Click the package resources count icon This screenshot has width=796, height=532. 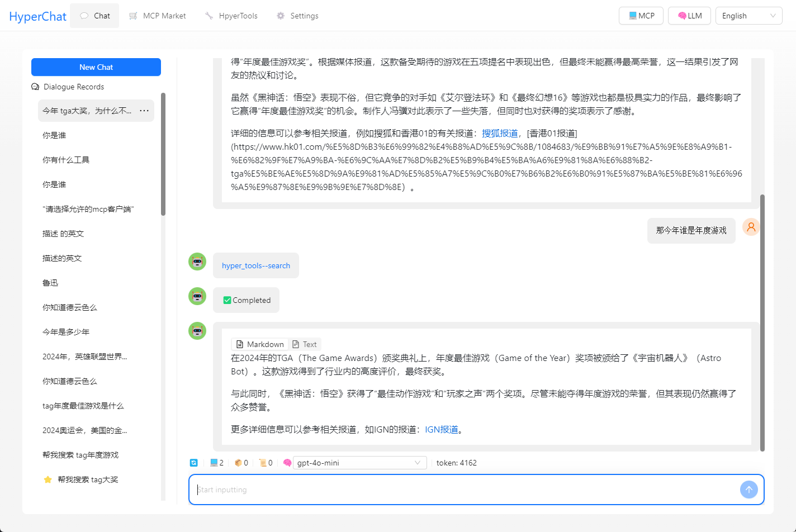tap(238, 463)
